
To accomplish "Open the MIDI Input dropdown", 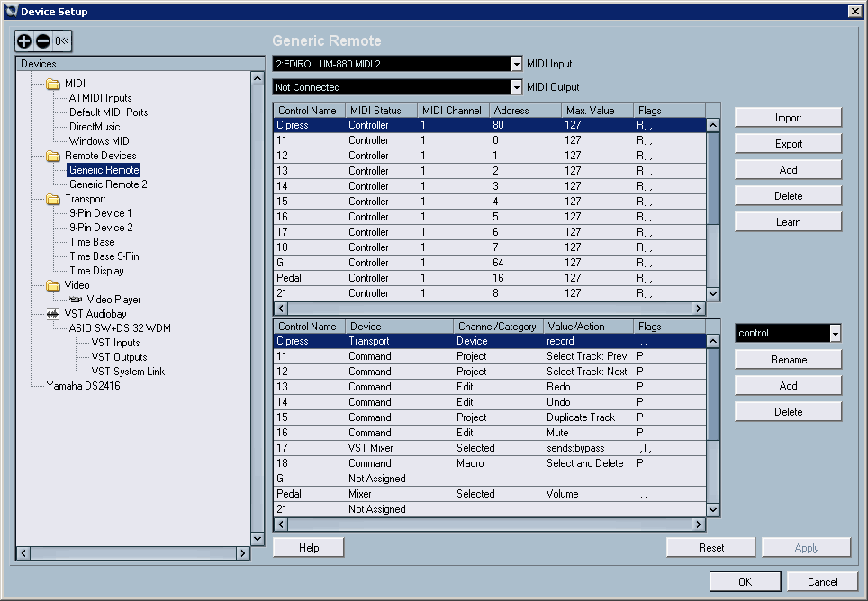I will [516, 64].
